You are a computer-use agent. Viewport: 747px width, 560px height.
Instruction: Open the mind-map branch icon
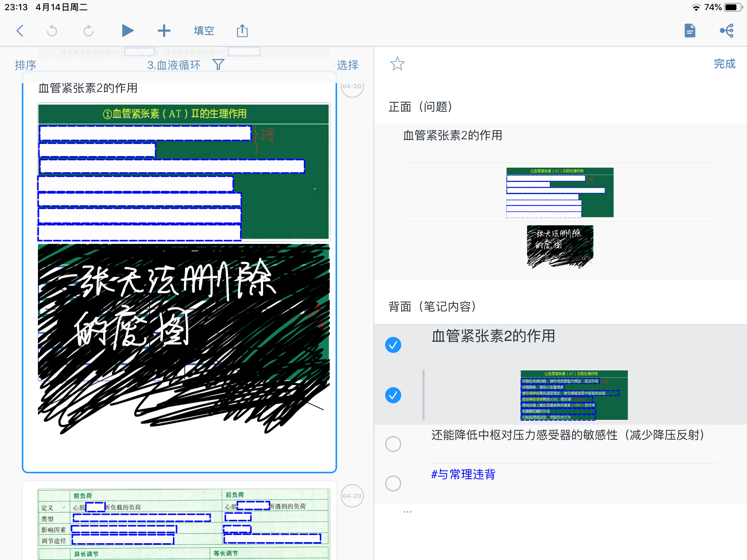(727, 31)
